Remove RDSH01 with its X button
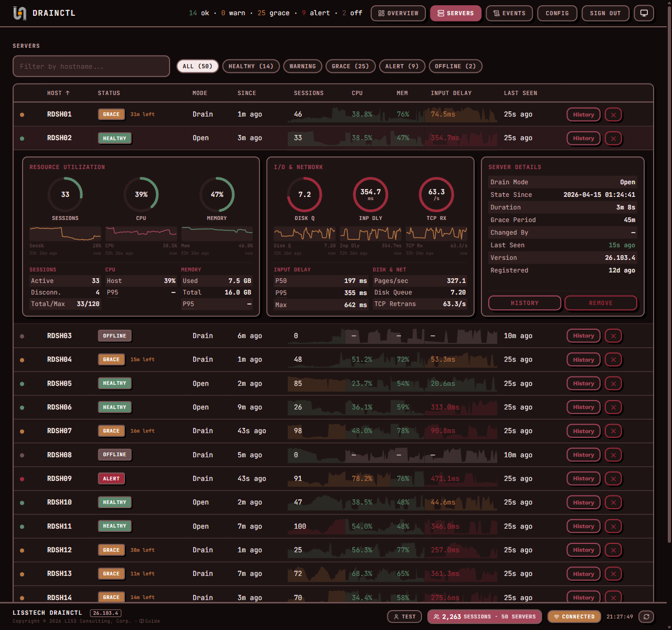The width and height of the screenshot is (672, 630). 613,114
